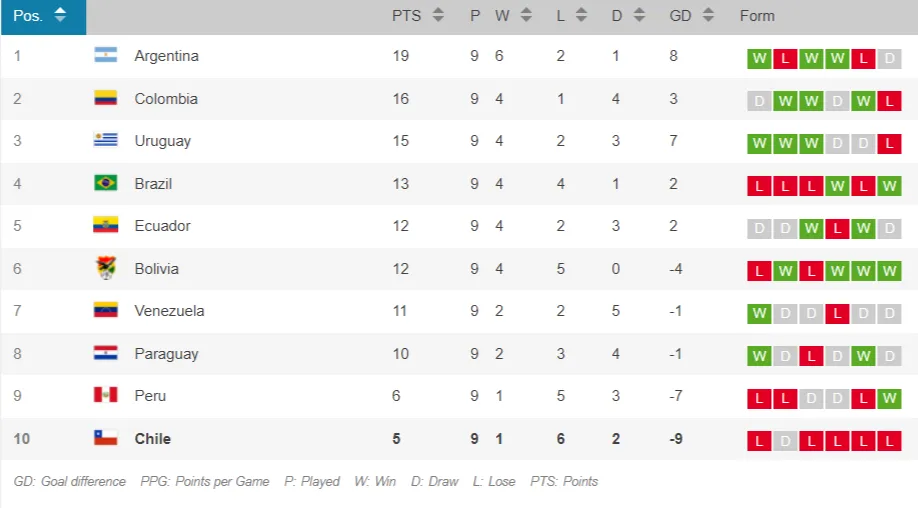The height and width of the screenshot is (508, 918).
Task: Click the Paraguay flag icon
Action: tap(106, 353)
